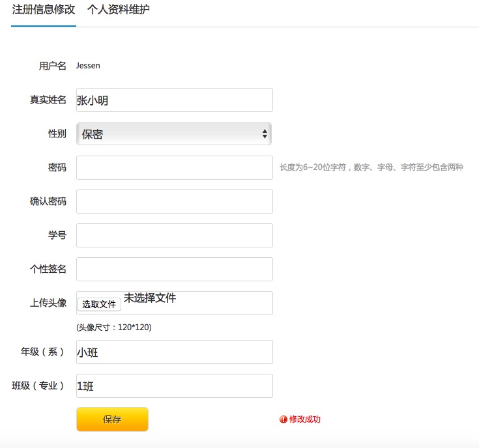
Task: Open the 性别 dropdown showing 保密
Action: tap(174, 133)
